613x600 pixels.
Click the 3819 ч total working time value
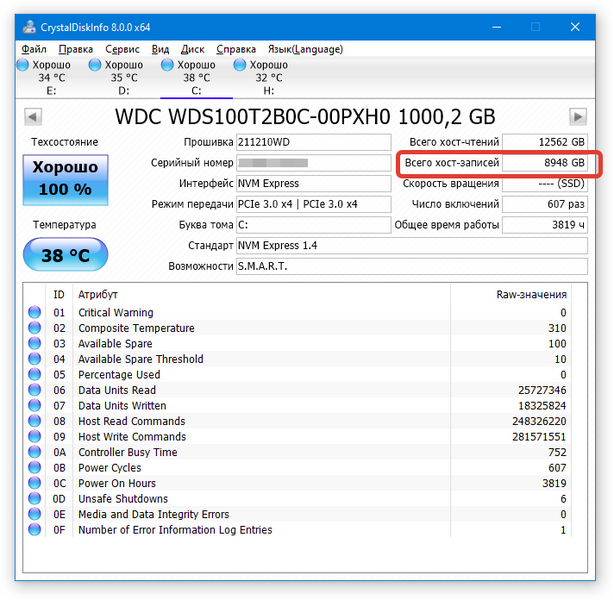click(545, 225)
